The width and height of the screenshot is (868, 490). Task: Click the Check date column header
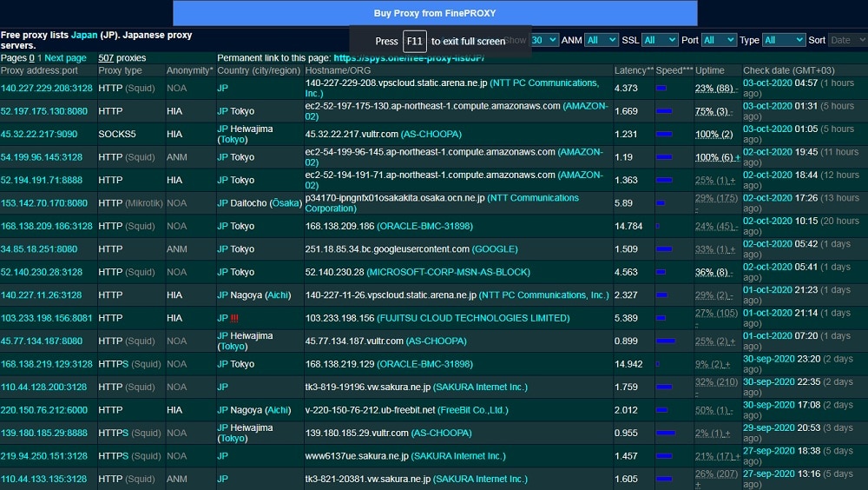click(789, 70)
